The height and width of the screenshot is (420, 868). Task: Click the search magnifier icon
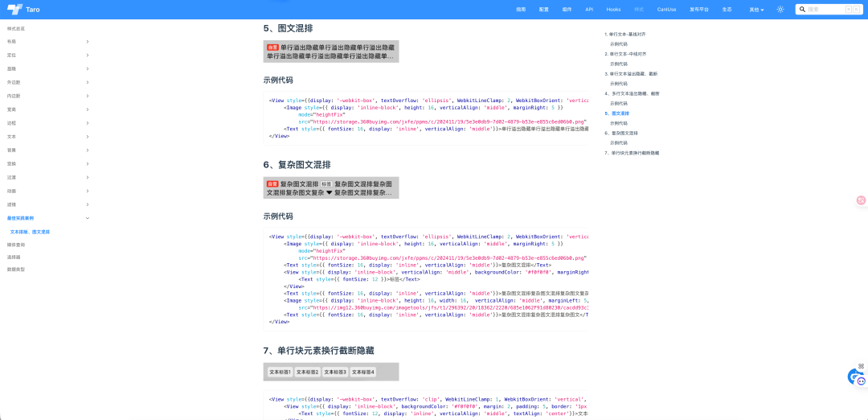click(801, 10)
